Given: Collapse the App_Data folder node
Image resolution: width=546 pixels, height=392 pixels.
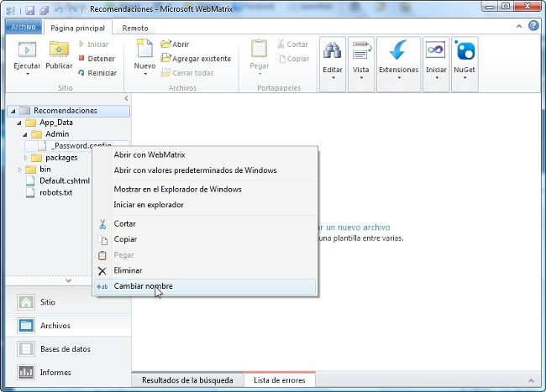Looking at the screenshot, I should tap(18, 123).
